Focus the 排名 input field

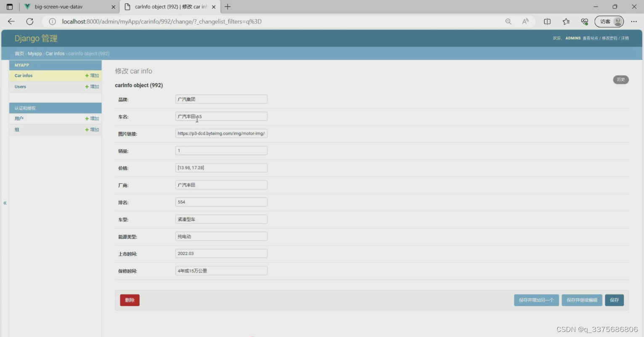[x=221, y=202]
